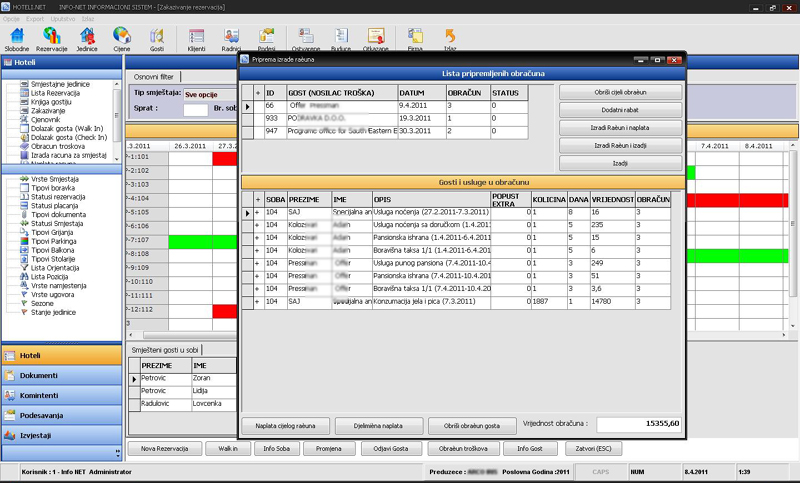
Task: Switch to Osnovni filter tab
Action: coord(154,77)
